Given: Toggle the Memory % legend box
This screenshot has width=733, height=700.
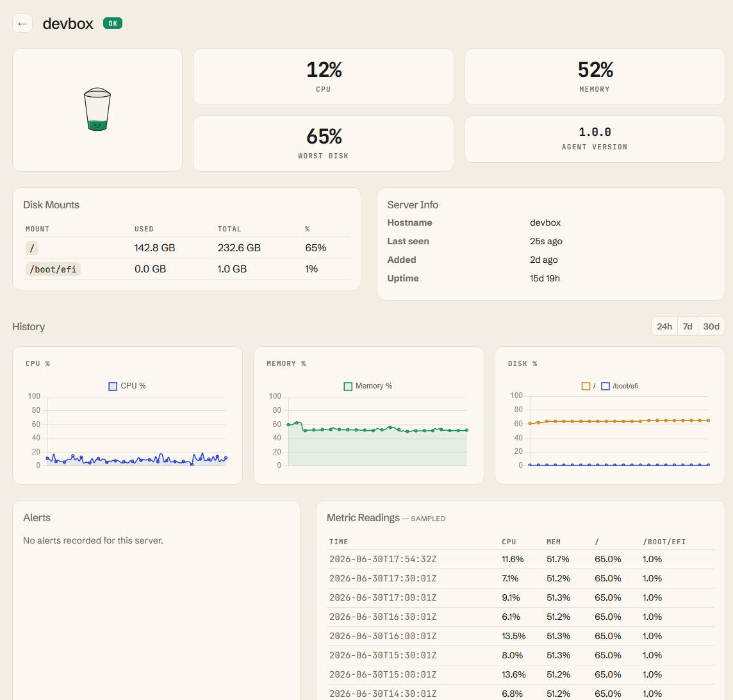Looking at the screenshot, I should point(348,387).
